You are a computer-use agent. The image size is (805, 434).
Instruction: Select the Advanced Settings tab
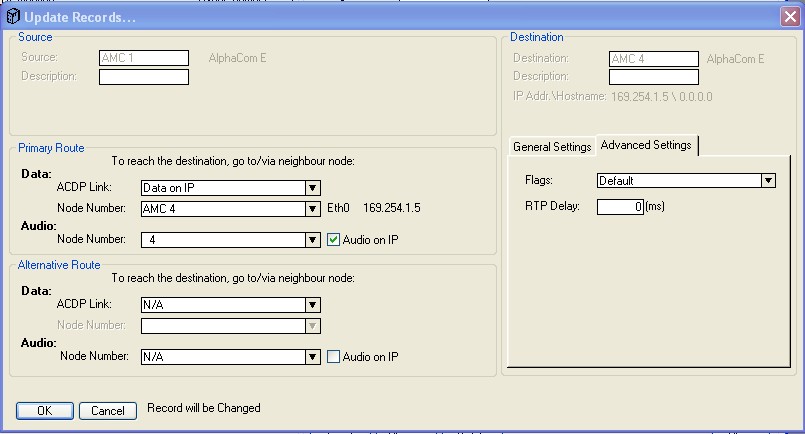tap(646, 146)
